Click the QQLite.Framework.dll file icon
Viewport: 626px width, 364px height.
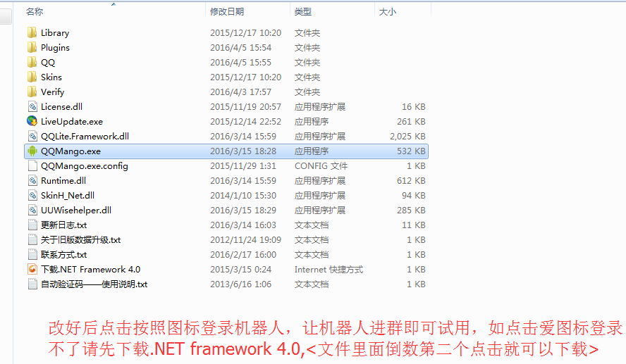(32, 136)
